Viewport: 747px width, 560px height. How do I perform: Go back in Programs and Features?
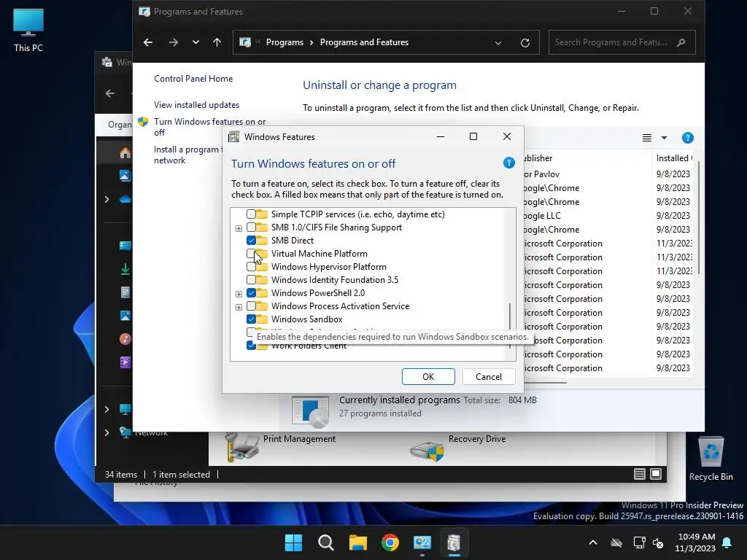[x=148, y=42]
